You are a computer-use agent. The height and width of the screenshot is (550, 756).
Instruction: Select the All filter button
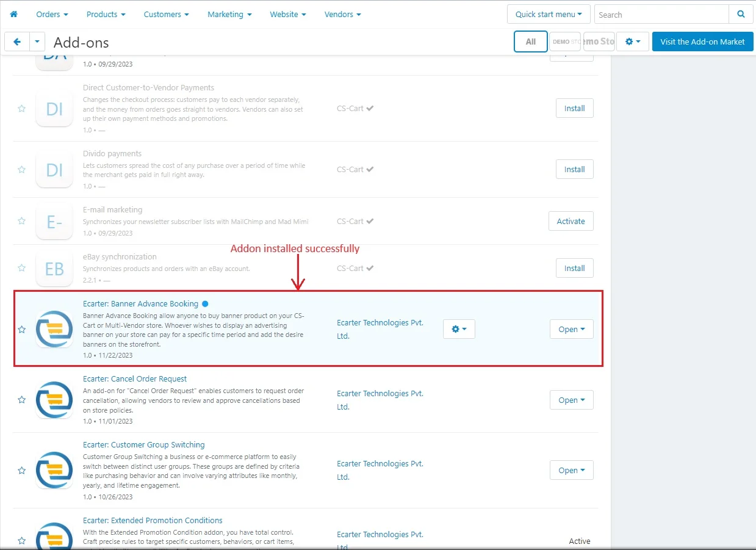[531, 42]
